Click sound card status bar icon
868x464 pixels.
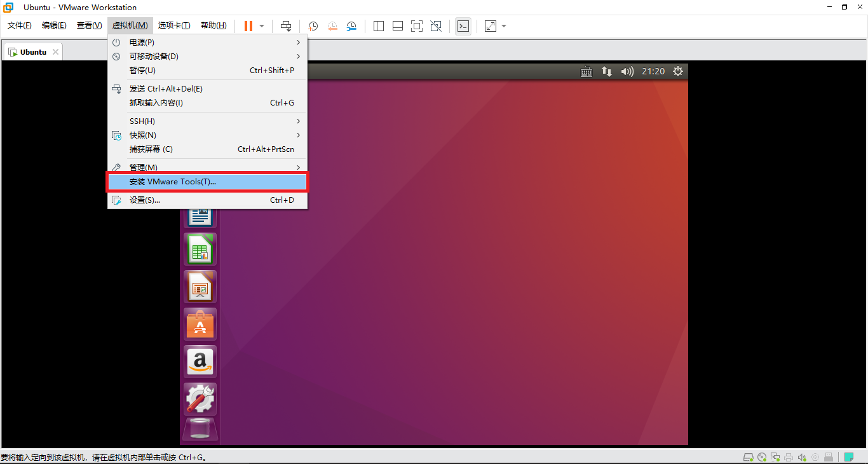pos(802,457)
